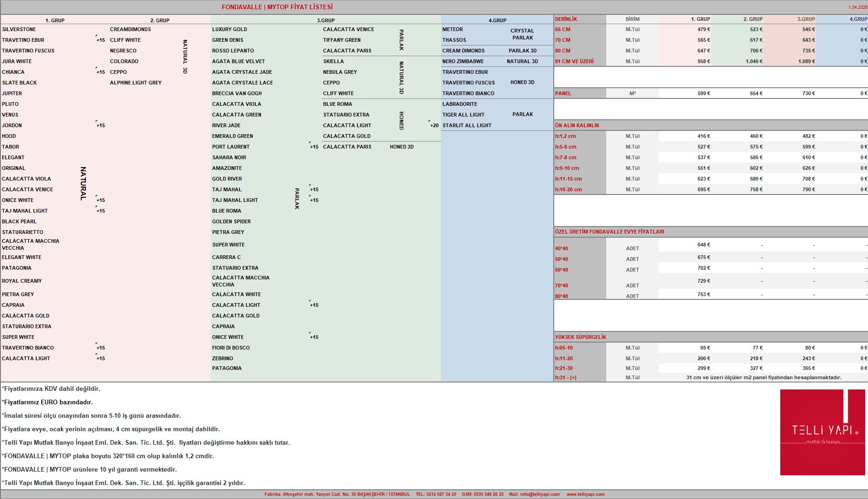Screen dimensions: 868x499
Task: Click the YÜKSEK SÜPÜRGELİK section header
Action: pyautogui.click(x=581, y=337)
